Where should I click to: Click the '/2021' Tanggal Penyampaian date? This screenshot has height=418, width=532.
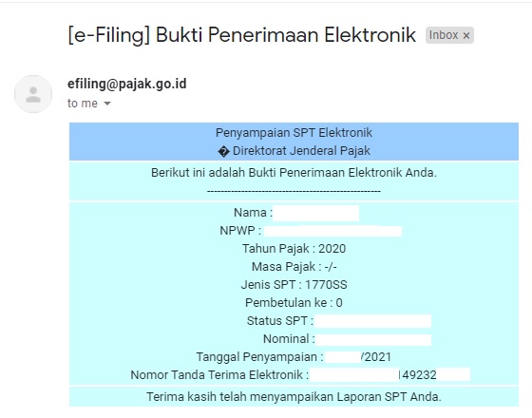click(x=376, y=357)
